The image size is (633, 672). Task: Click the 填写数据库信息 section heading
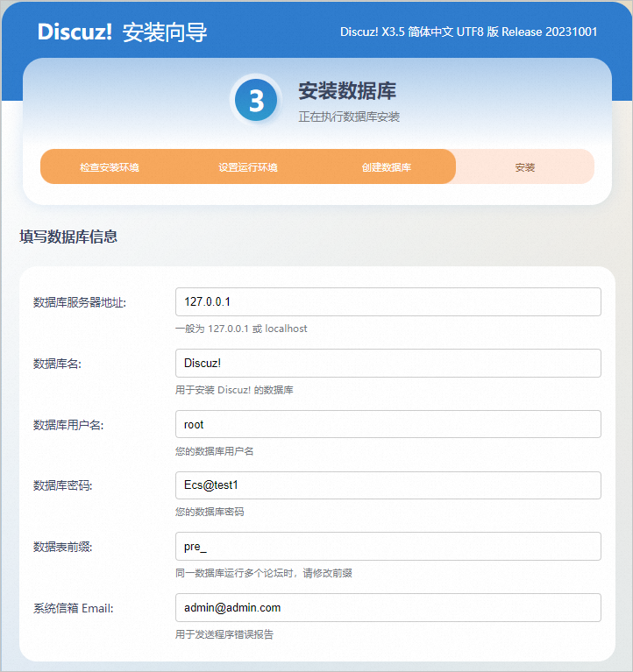pos(68,237)
